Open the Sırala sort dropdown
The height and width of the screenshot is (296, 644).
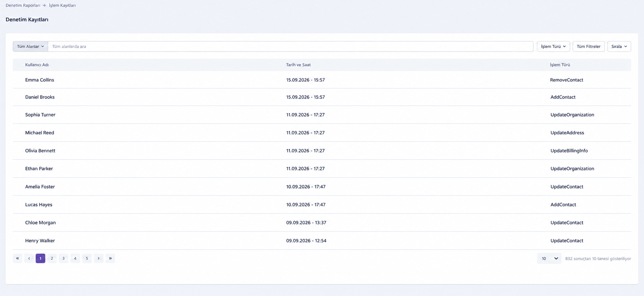click(x=619, y=46)
